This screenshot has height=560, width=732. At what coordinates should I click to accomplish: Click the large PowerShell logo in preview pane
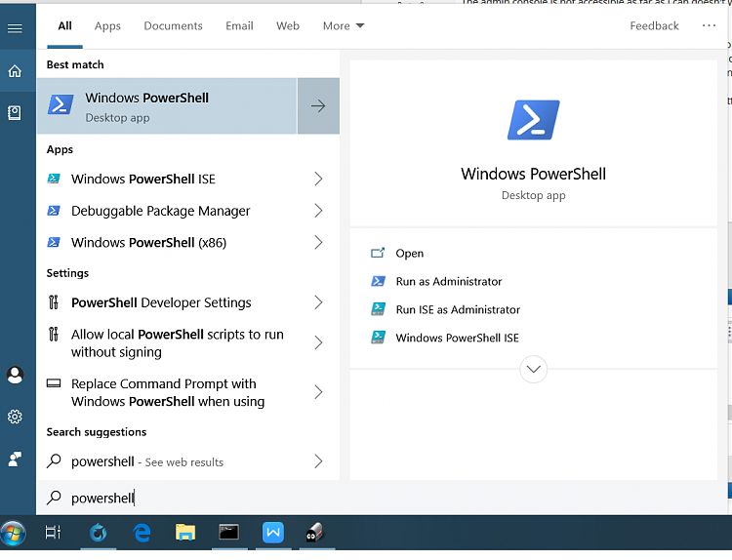click(534, 120)
